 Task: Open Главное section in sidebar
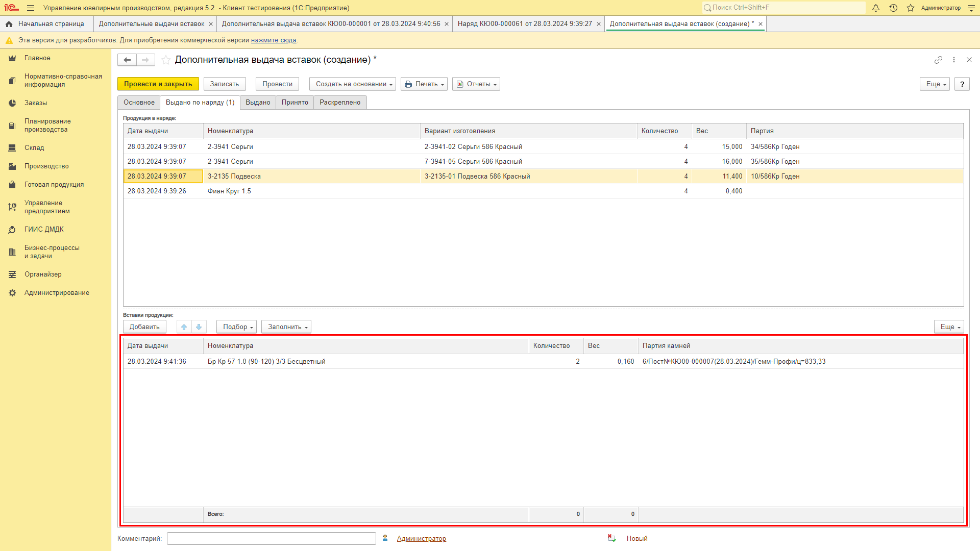pos(37,58)
